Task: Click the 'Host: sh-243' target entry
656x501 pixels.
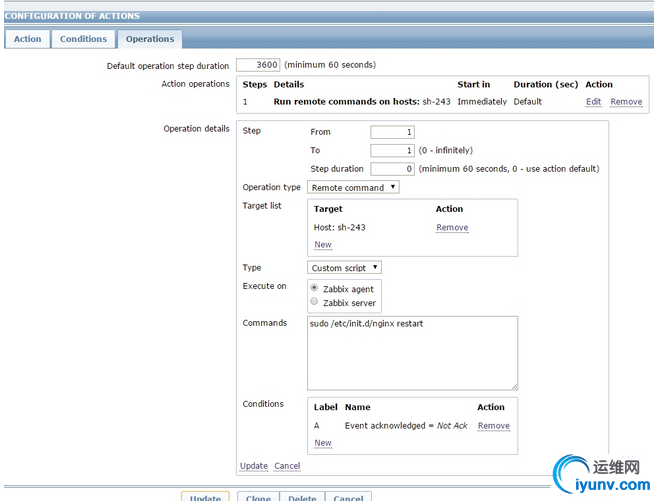Action: pos(339,227)
